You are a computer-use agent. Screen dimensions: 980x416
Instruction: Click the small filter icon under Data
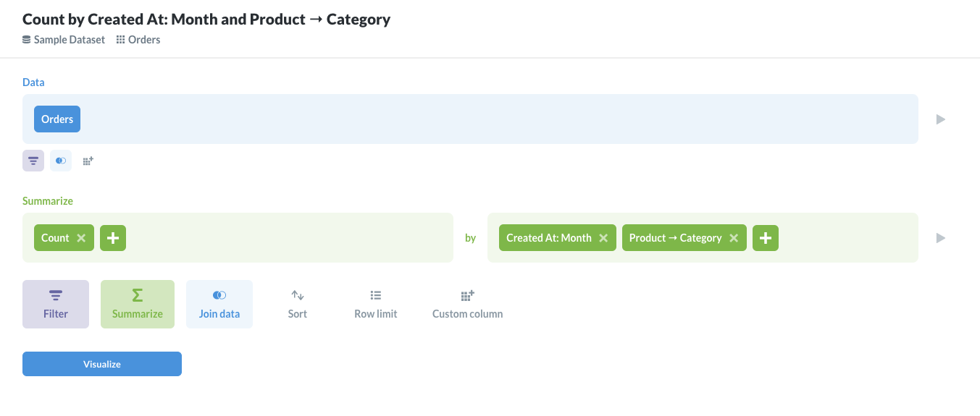coord(33,161)
